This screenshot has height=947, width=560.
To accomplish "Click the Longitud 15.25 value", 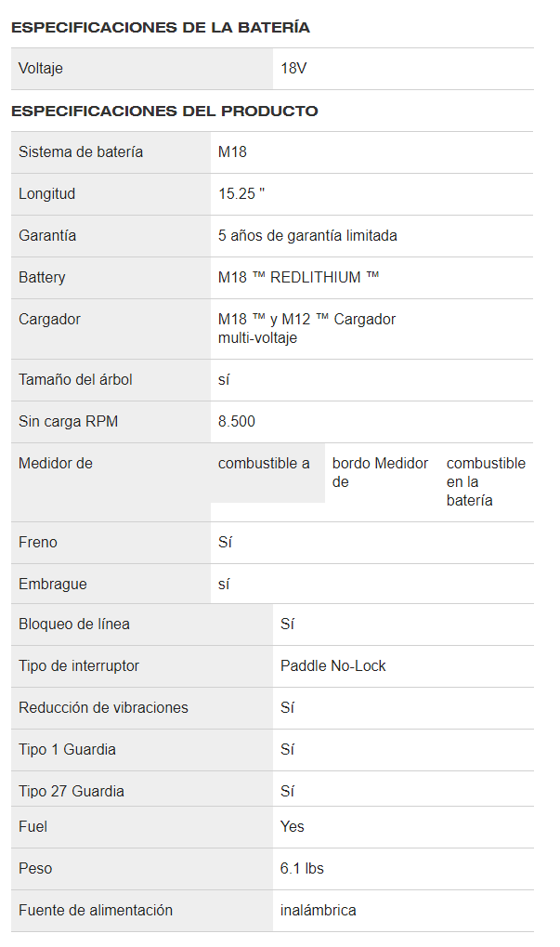I will (x=241, y=194).
